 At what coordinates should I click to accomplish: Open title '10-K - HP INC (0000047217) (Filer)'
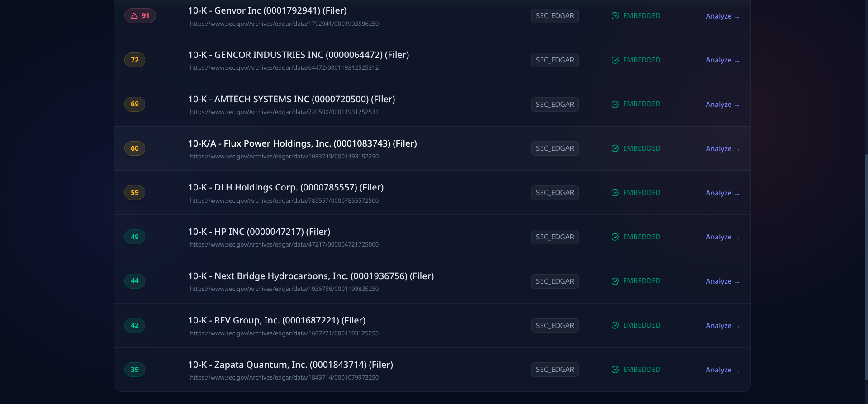pyautogui.click(x=259, y=232)
